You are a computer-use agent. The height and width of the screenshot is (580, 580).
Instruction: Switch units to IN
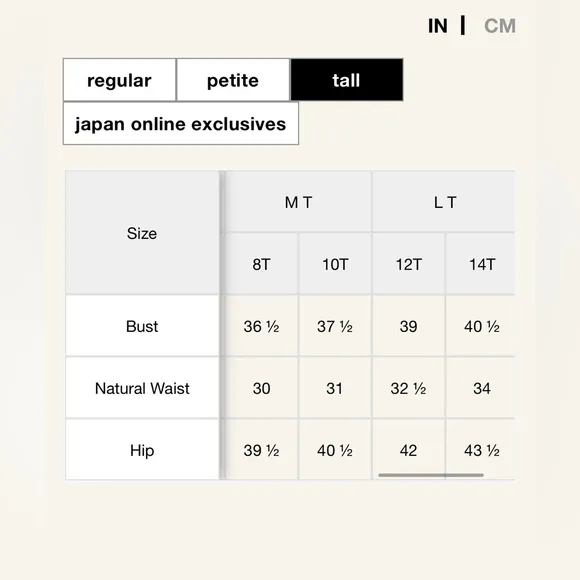[438, 26]
